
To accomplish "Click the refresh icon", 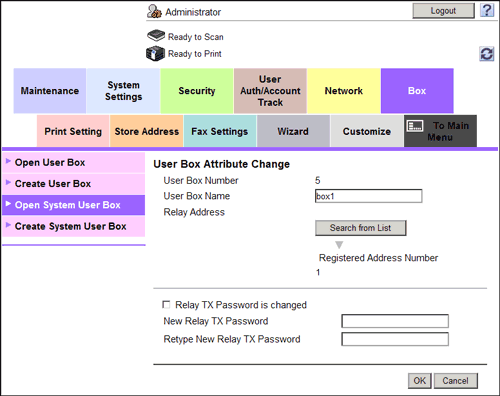I will click(x=487, y=54).
